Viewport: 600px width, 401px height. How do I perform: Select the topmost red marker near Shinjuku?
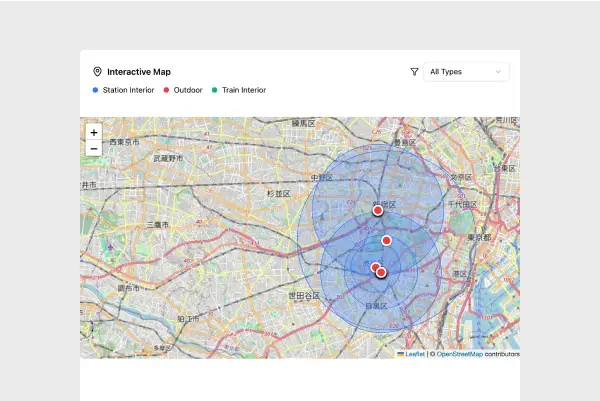click(378, 210)
